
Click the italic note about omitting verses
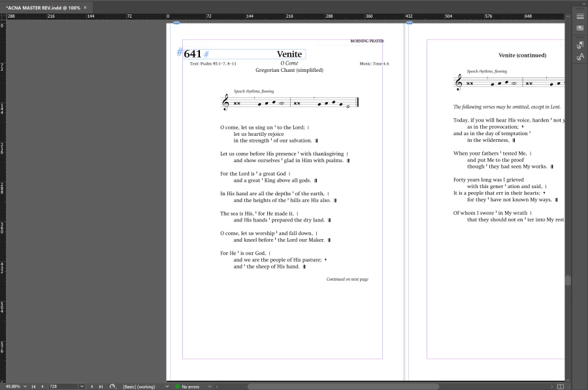tap(506, 107)
